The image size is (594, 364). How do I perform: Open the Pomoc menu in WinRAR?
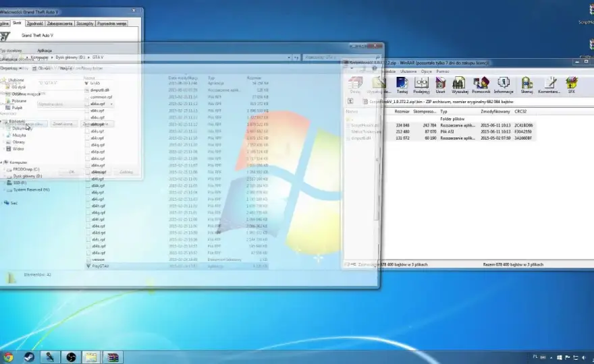pos(443,71)
